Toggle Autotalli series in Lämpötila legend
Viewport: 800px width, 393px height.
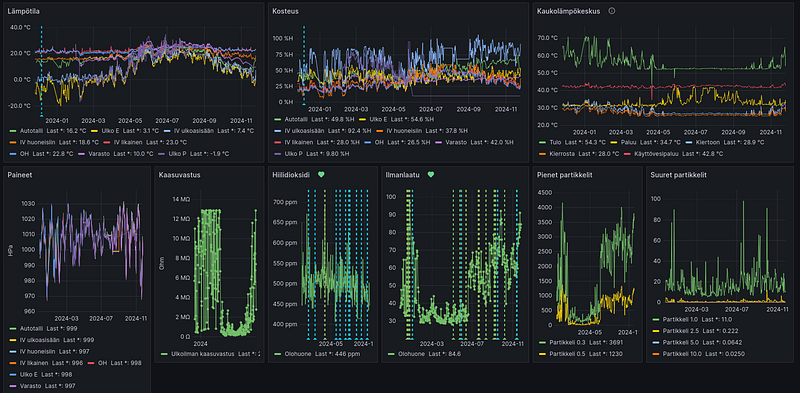31,131
